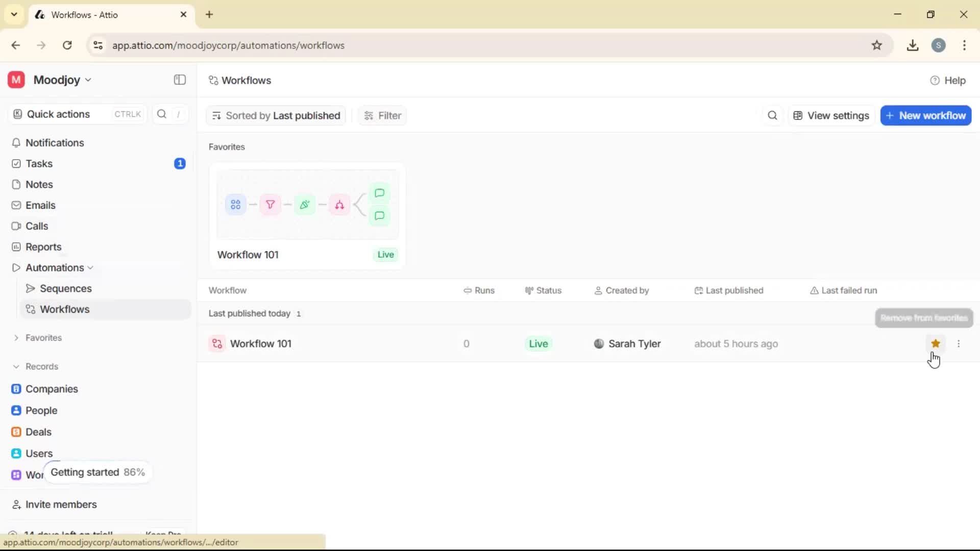Select the Tasks sidebar item

point(39,163)
